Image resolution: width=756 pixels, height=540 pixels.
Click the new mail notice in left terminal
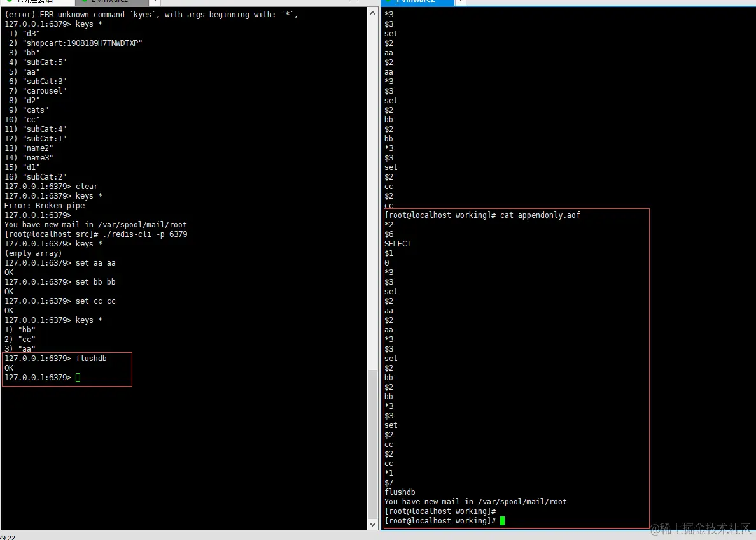(95, 224)
